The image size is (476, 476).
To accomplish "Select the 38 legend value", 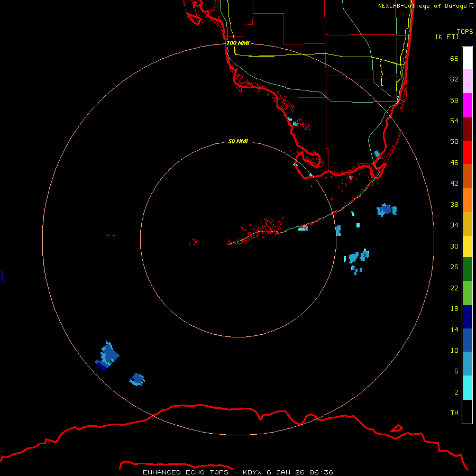I will [x=454, y=204].
